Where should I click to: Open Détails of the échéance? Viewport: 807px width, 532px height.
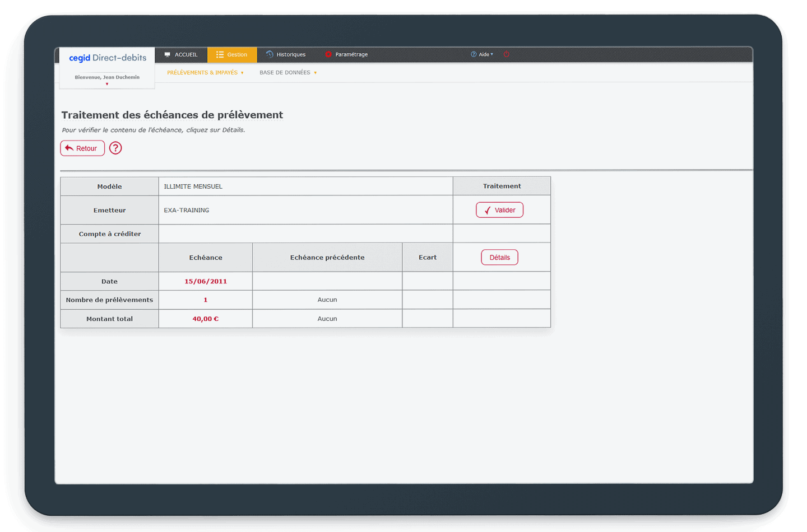click(x=499, y=258)
